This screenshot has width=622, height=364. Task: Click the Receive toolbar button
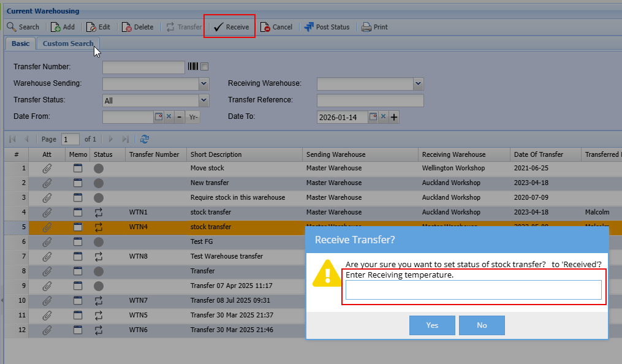pos(231,27)
